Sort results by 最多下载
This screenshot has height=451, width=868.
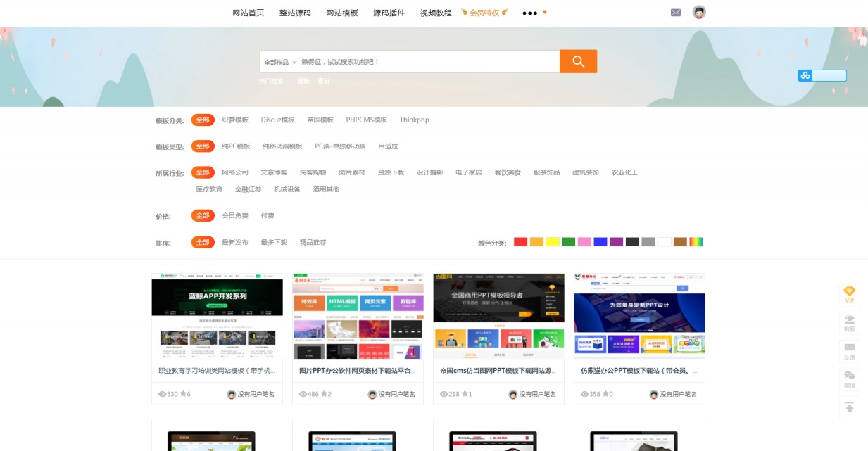[274, 243]
